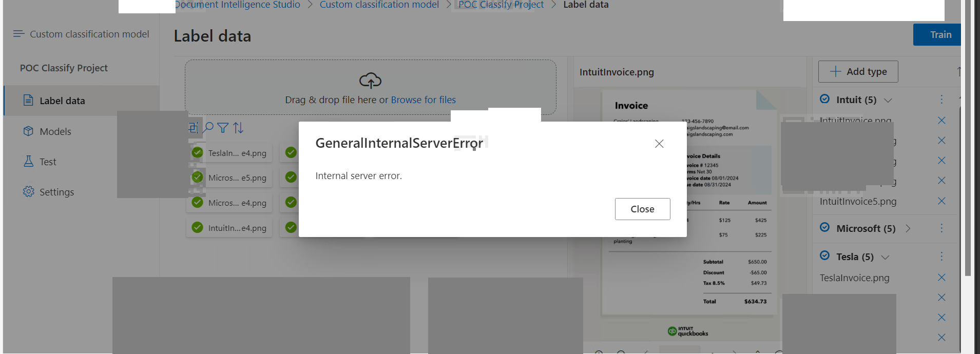Click the green check on IntuitIn...e4.png
980x354 pixels.
coord(197,227)
